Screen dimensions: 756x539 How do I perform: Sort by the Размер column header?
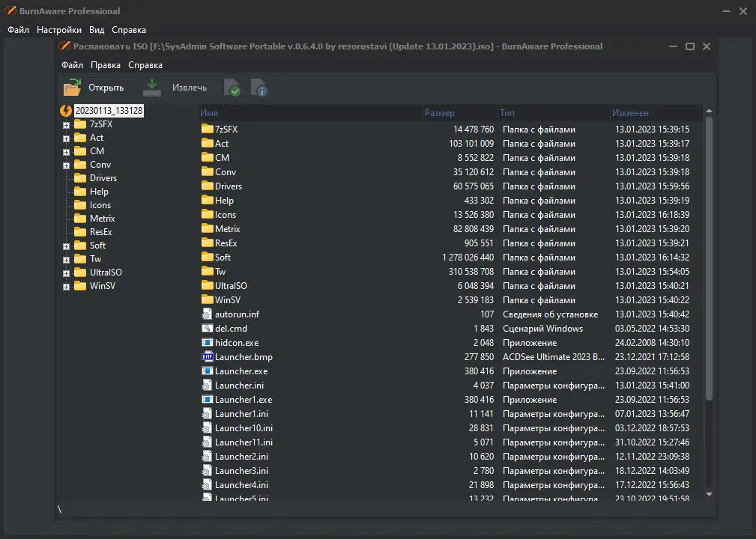pyautogui.click(x=461, y=113)
